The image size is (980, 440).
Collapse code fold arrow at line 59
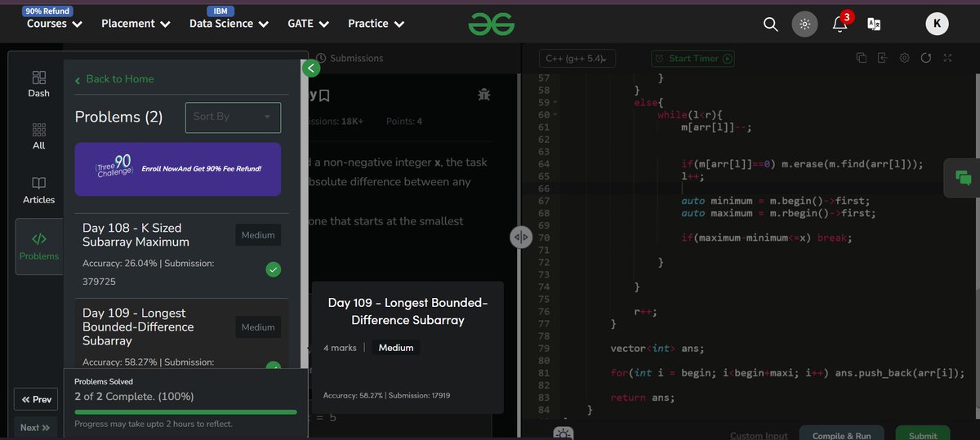(x=554, y=103)
